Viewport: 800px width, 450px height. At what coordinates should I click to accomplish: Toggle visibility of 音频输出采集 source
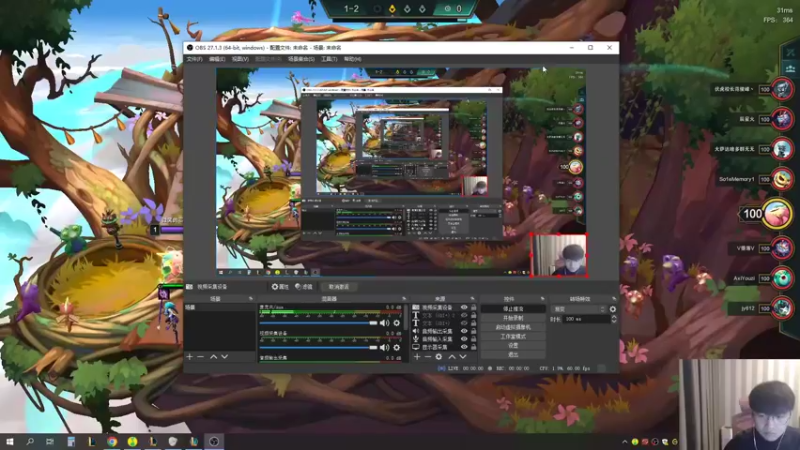[464, 331]
